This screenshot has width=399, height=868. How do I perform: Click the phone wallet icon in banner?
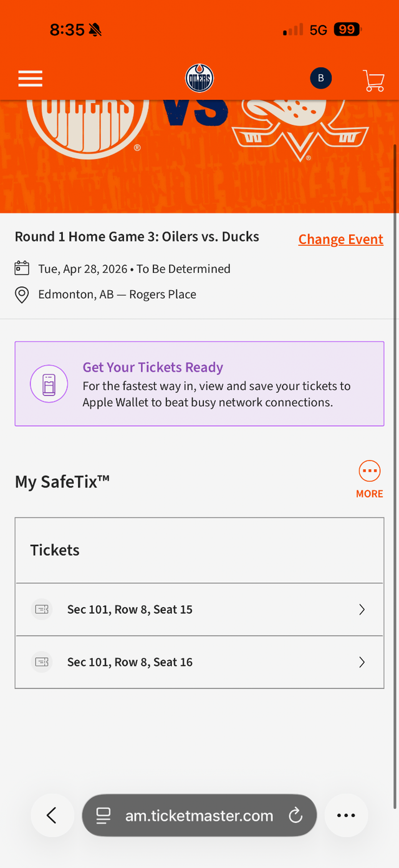coord(49,384)
